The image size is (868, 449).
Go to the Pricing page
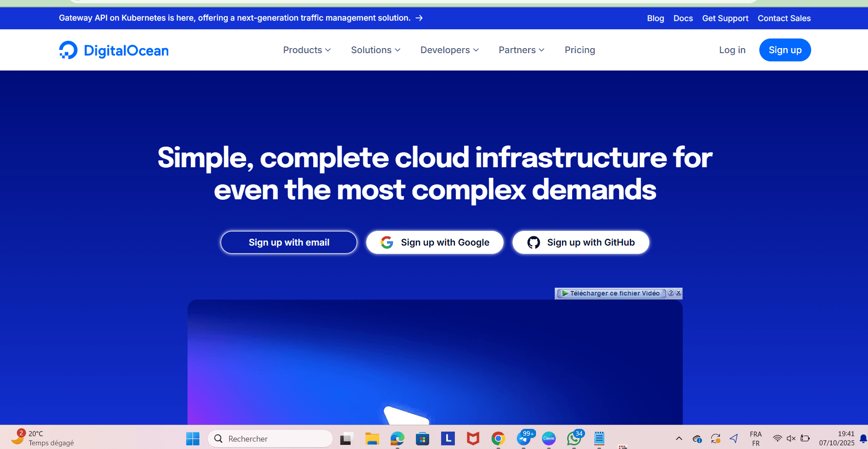(x=580, y=50)
